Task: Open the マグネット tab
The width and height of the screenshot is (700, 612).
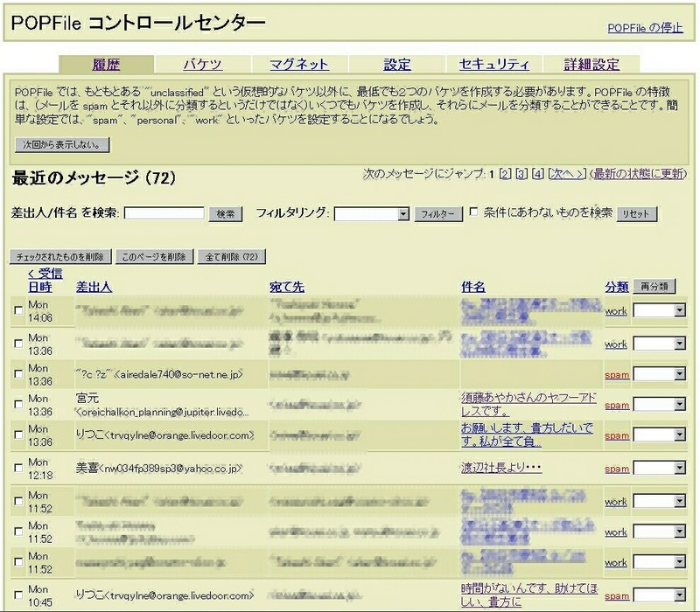Action: [299, 65]
